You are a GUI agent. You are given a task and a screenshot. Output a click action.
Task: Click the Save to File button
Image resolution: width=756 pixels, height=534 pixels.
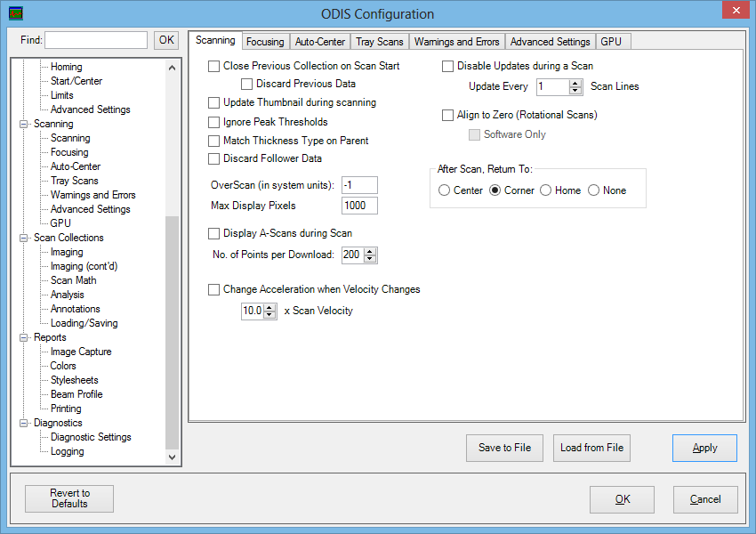pyautogui.click(x=504, y=448)
